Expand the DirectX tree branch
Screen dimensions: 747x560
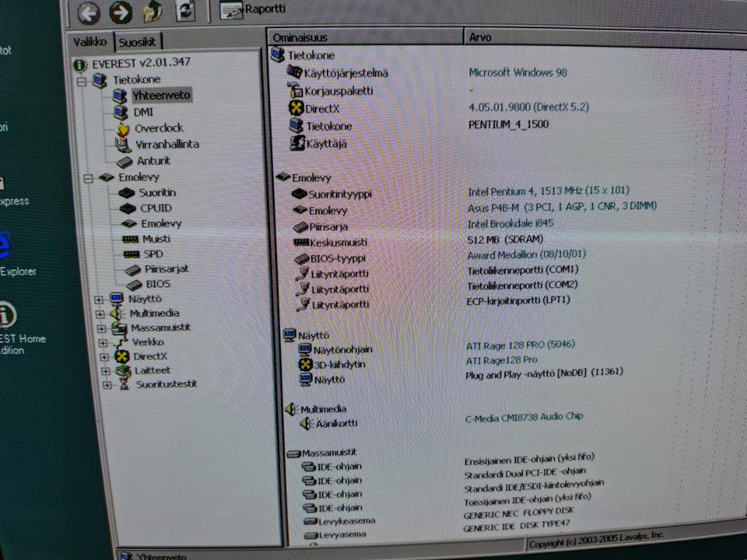pyautogui.click(x=104, y=357)
